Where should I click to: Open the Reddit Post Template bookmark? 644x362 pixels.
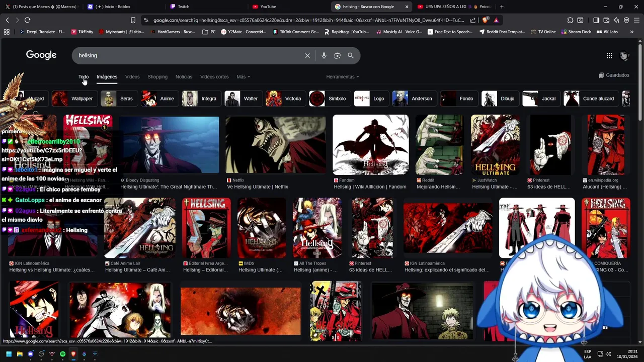(502, 32)
